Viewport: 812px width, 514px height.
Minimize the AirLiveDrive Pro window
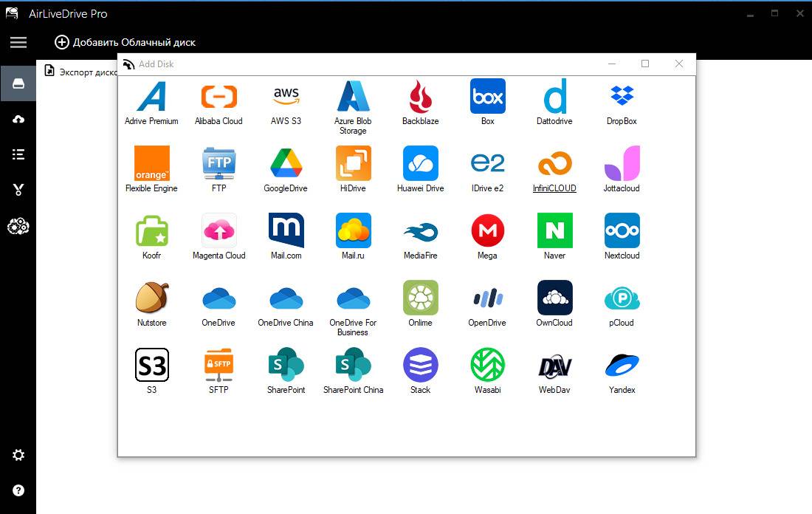tap(750, 14)
